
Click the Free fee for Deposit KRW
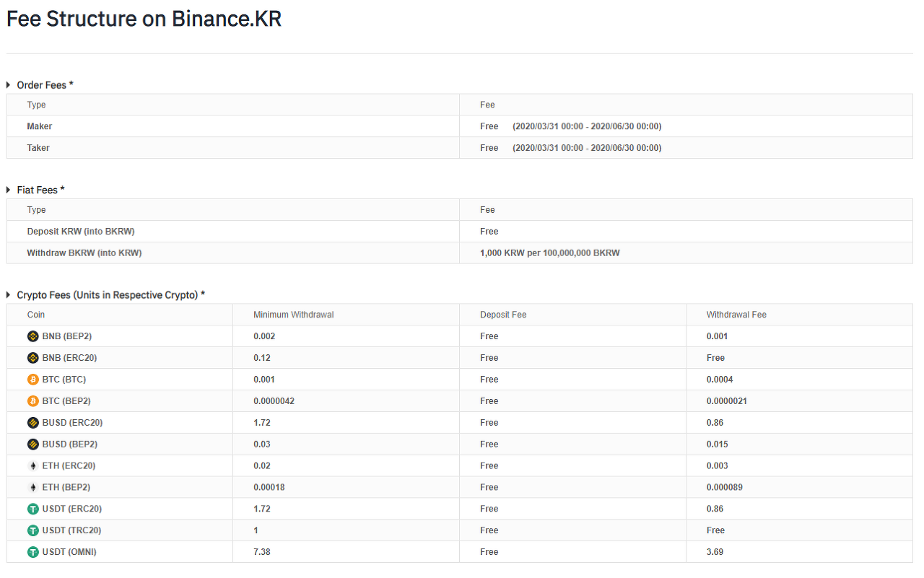(x=489, y=232)
